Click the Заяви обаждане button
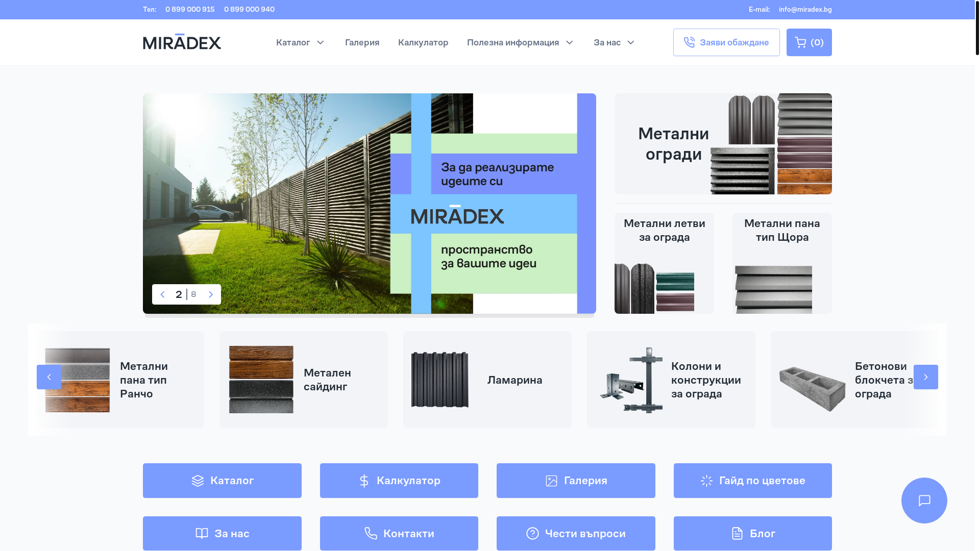The image size is (980, 551). point(726,42)
